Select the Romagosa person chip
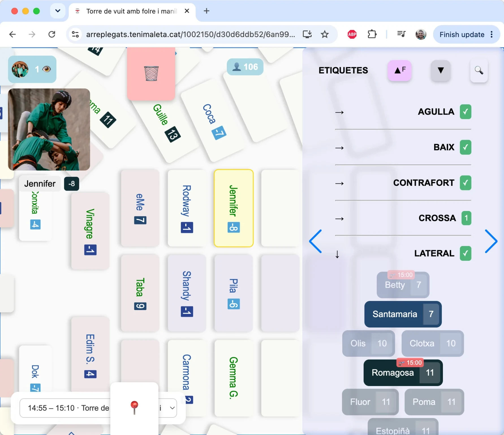The height and width of the screenshot is (435, 504). point(403,372)
